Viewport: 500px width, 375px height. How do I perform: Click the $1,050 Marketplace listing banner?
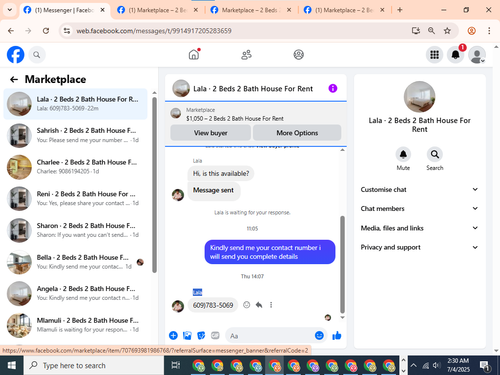pos(256,114)
